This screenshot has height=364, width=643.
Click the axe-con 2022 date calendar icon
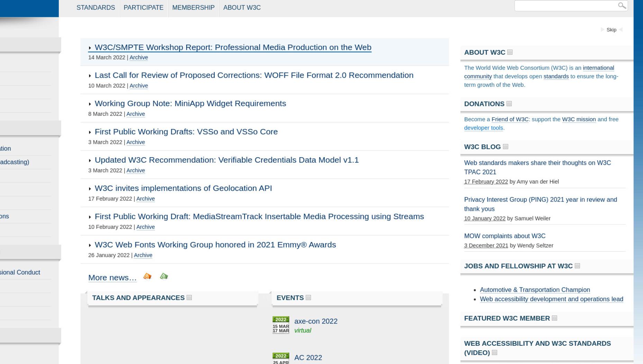click(x=281, y=325)
